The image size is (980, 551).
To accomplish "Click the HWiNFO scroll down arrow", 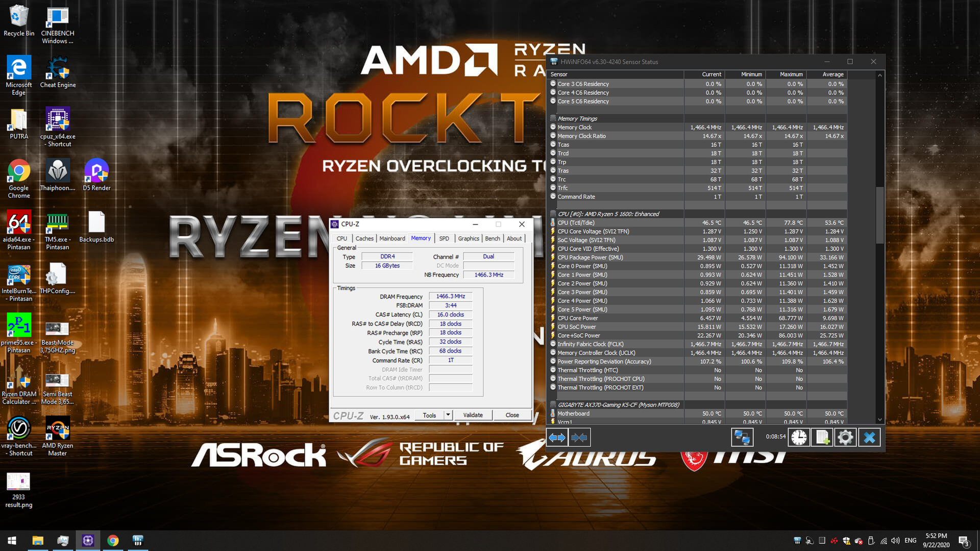I will 880,419.
